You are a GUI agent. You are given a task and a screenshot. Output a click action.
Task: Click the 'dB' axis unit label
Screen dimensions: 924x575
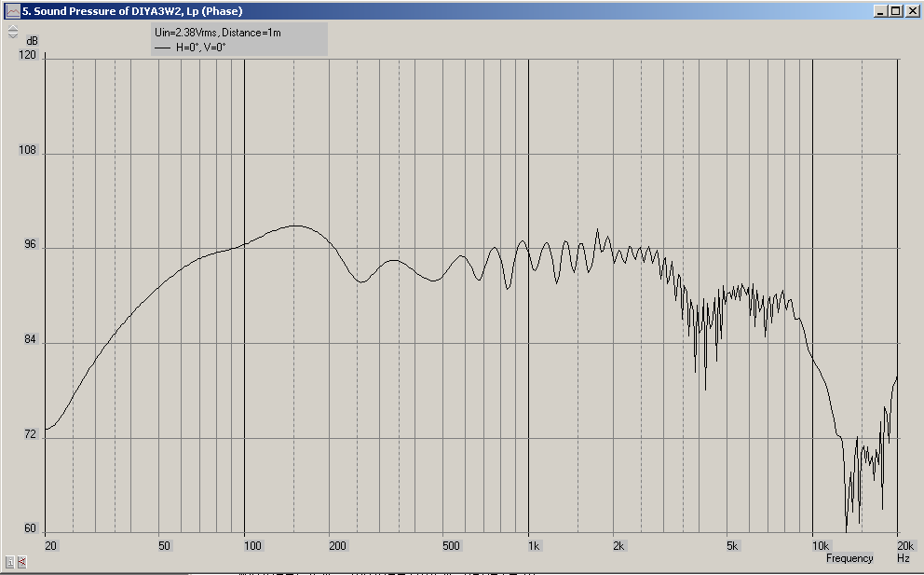tap(32, 41)
